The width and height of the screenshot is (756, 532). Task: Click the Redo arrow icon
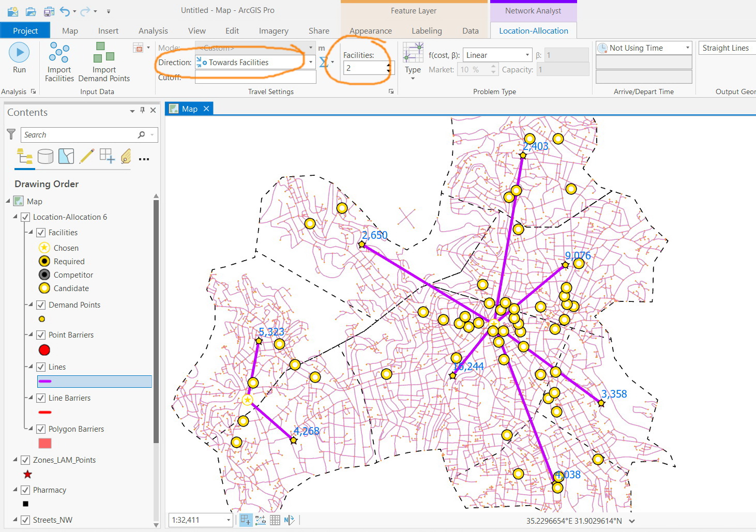pos(85,11)
